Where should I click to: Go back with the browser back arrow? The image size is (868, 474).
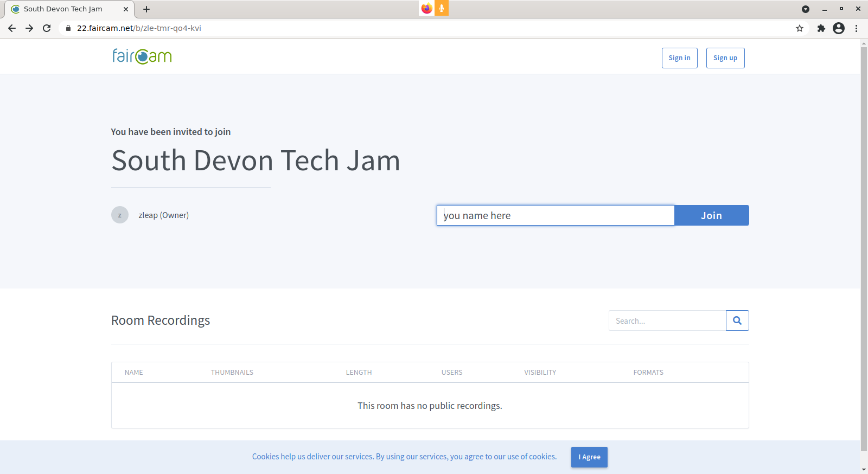coord(12,28)
